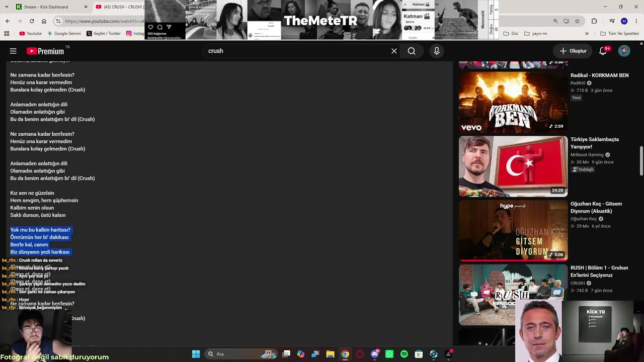The width and height of the screenshot is (644, 362).
Task: Open the YouTube hamburger guide menu
Action: tap(13, 51)
